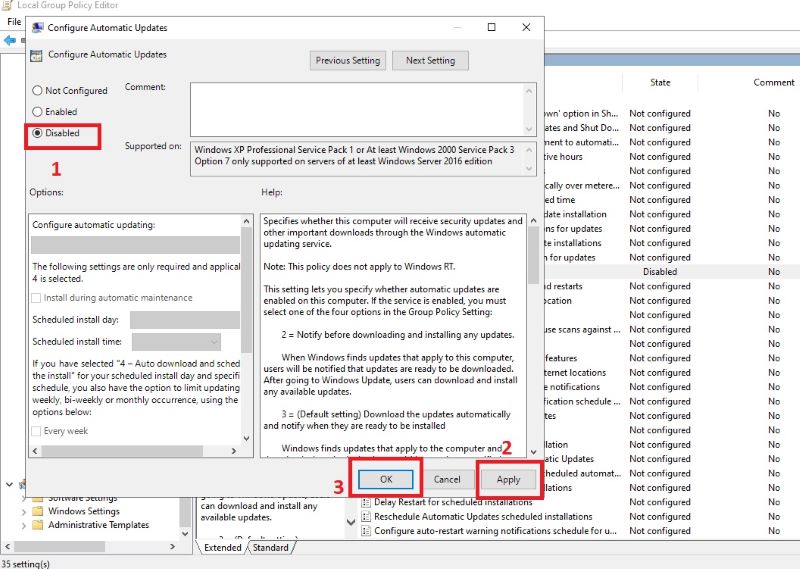Switch to the Standard tab

point(270,548)
